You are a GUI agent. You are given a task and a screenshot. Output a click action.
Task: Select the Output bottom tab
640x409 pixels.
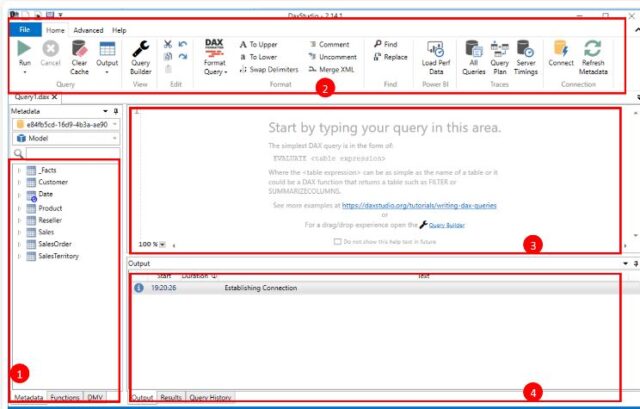pyautogui.click(x=142, y=397)
